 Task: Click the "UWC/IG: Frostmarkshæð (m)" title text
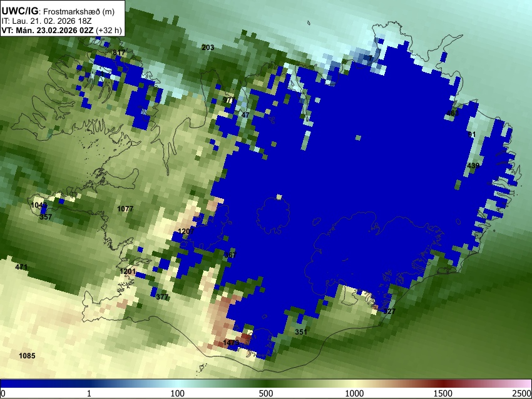coord(58,11)
